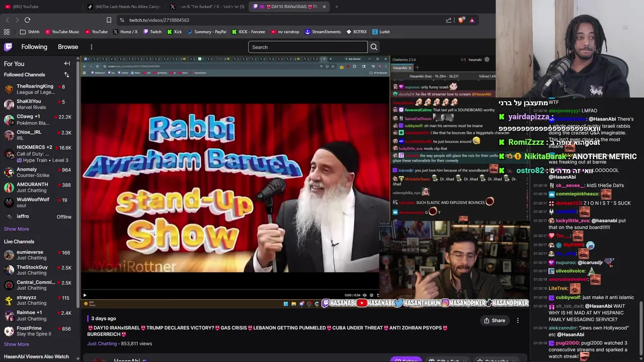Viewport: 644px width, 362px height.
Task: Open offline iaffro channel
Action: (37, 216)
